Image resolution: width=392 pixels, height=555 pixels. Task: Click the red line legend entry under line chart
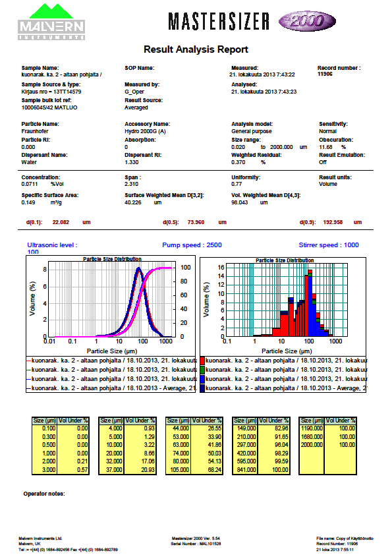tap(111, 361)
